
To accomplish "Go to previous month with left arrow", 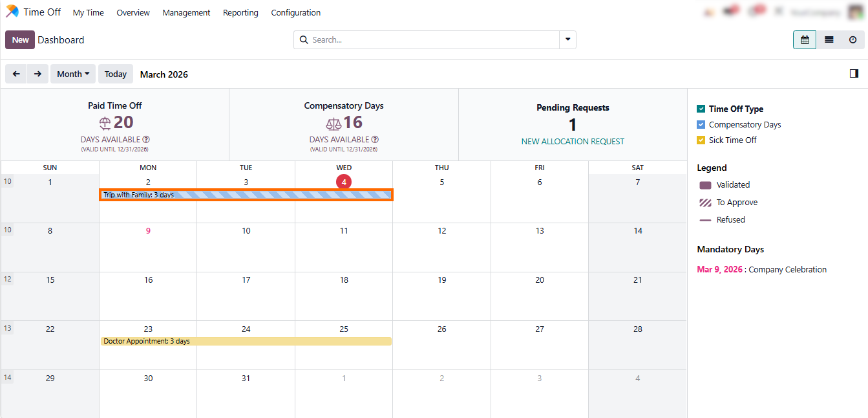I will [x=16, y=74].
